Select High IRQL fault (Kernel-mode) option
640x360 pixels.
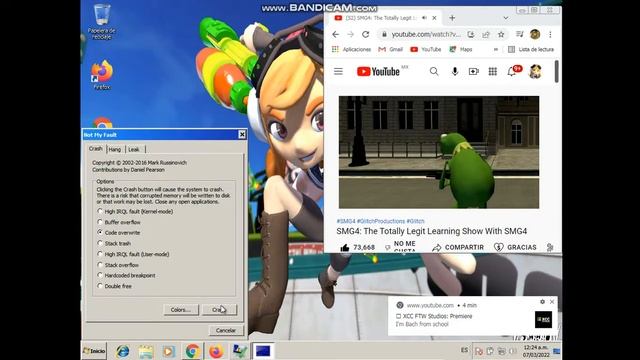pyautogui.click(x=135, y=211)
